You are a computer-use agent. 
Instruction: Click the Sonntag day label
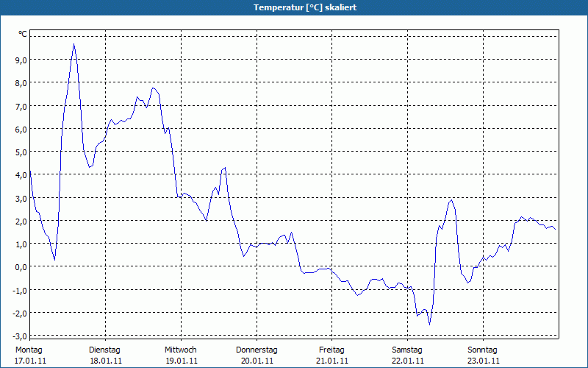point(483,350)
